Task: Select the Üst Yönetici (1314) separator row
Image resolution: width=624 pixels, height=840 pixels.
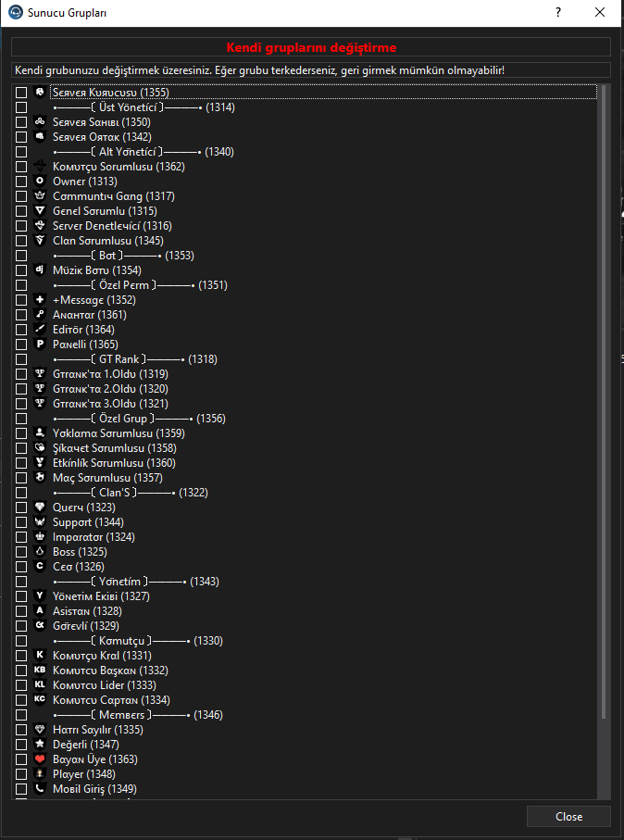Action: [305, 107]
